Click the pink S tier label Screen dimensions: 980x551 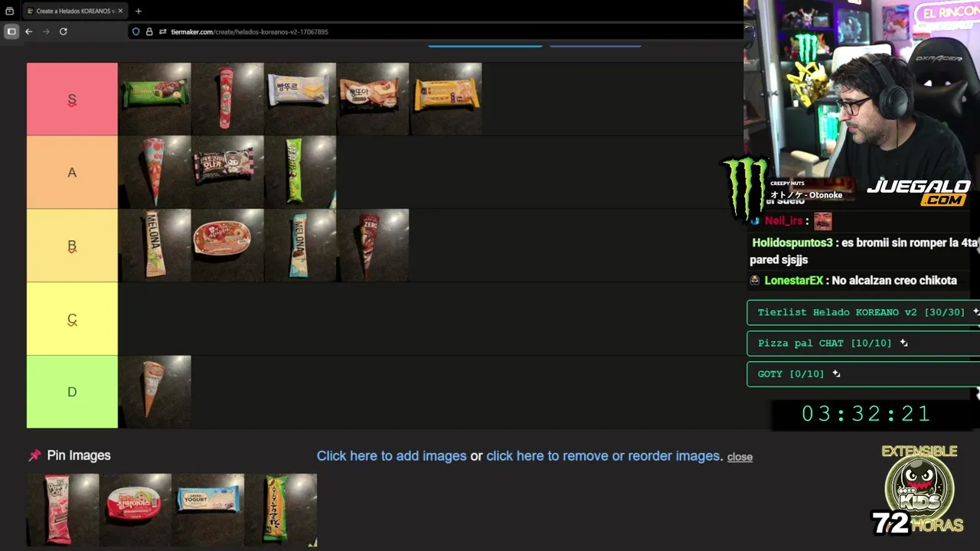click(72, 99)
